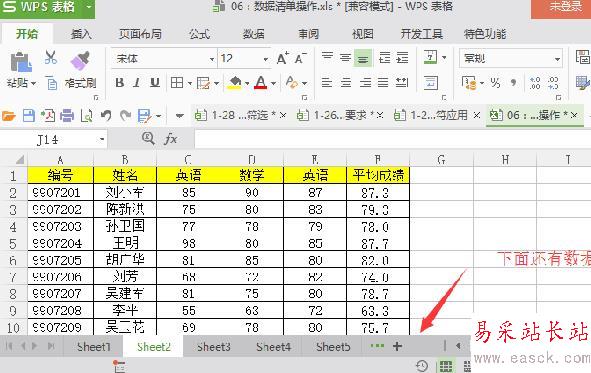Screen dimensions: 591x373
Task: Decrease decimal places
Action: coord(553,83)
